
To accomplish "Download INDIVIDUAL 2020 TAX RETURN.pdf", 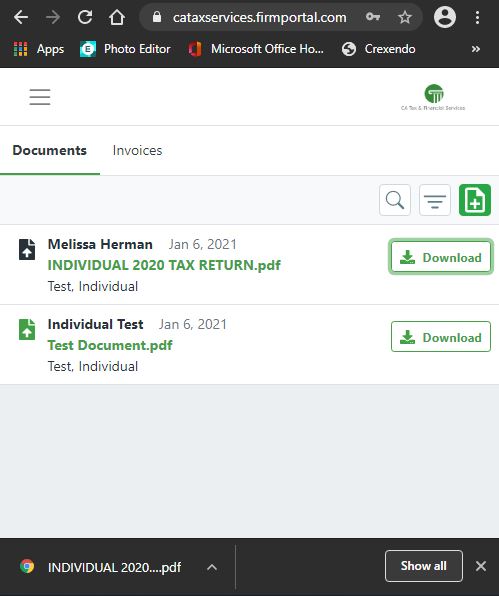I will point(441,257).
